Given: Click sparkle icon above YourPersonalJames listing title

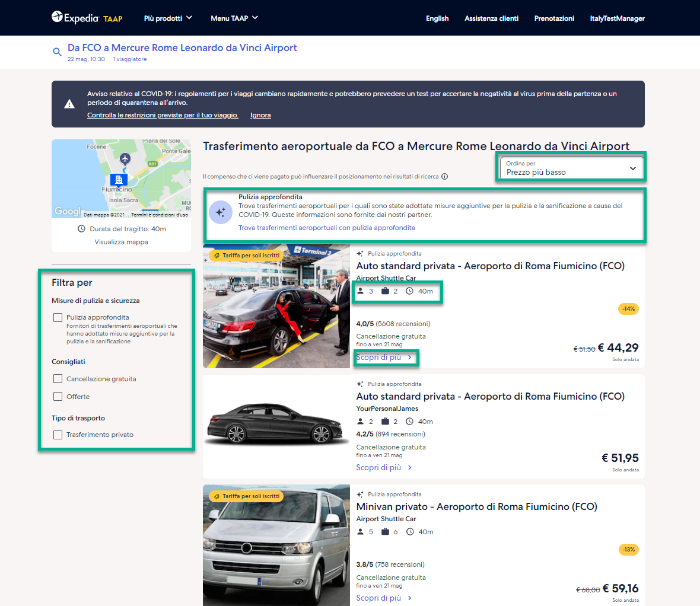Looking at the screenshot, I should 360,384.
